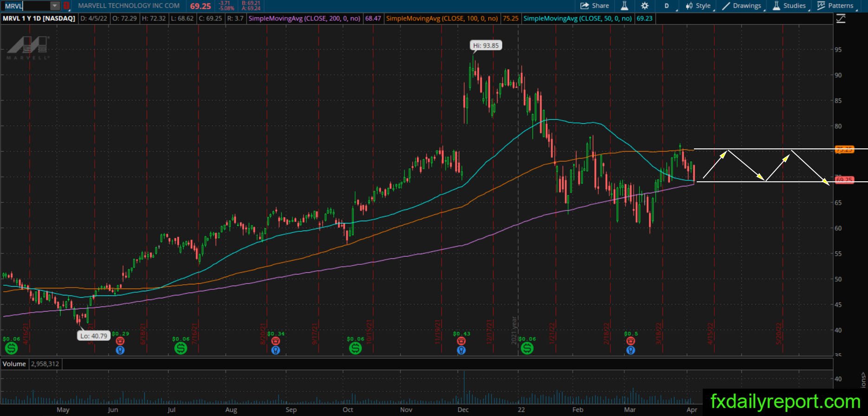Click the SimpleMovingAvg (CLOSE, 50, 0, no) label

pyautogui.click(x=577, y=19)
